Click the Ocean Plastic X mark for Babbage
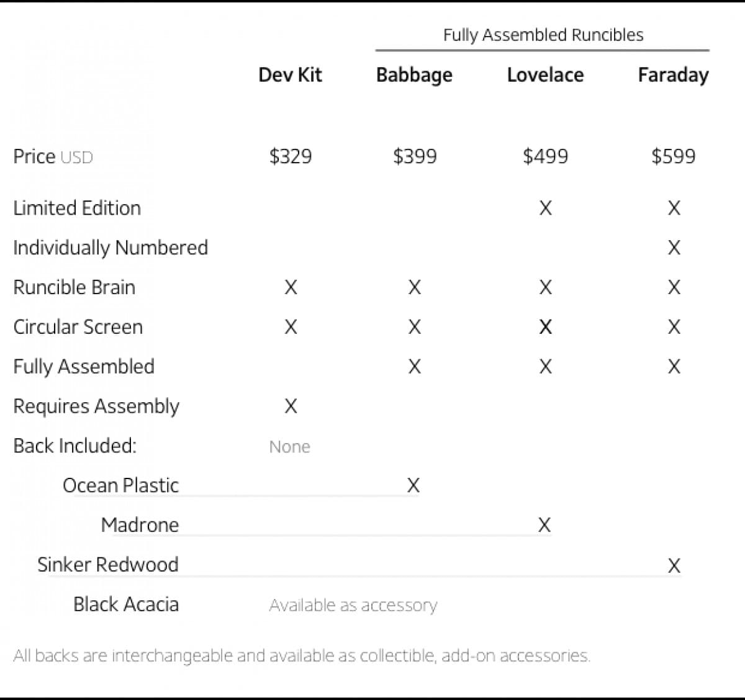This screenshot has height=700, width=745. 413,485
